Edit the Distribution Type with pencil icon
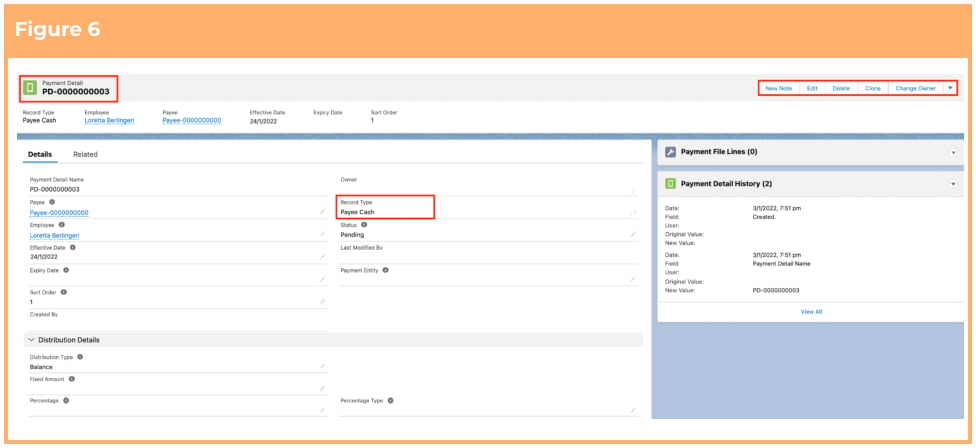The height and width of the screenshot is (448, 976). coord(322,366)
